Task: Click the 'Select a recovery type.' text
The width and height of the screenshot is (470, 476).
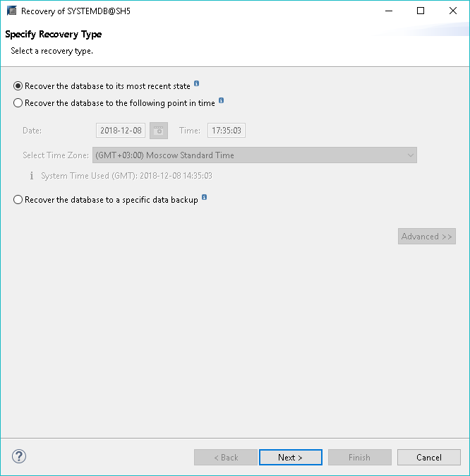Action: (x=52, y=51)
